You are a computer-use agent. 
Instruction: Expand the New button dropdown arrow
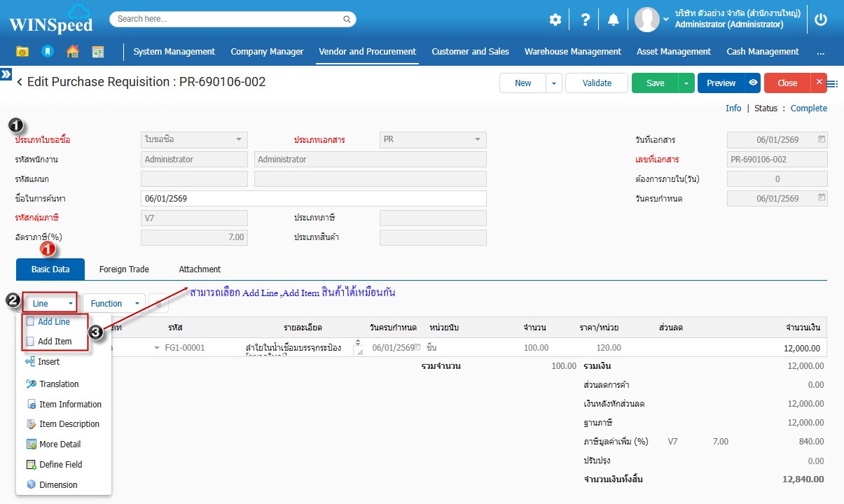point(554,83)
